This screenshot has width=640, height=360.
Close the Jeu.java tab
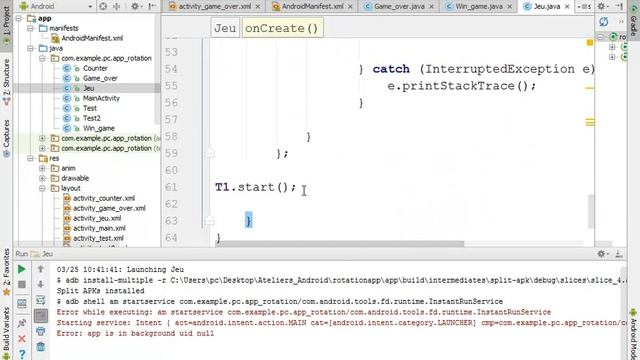567,7
